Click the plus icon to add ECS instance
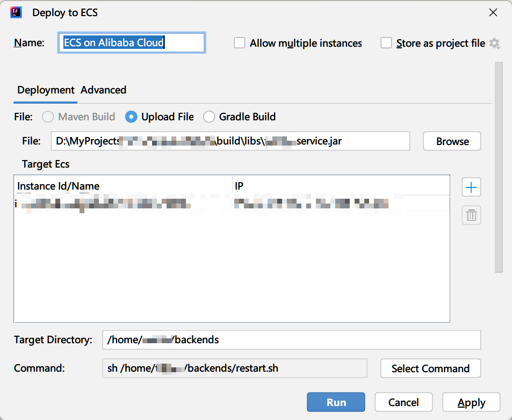512x420 pixels. pos(471,187)
